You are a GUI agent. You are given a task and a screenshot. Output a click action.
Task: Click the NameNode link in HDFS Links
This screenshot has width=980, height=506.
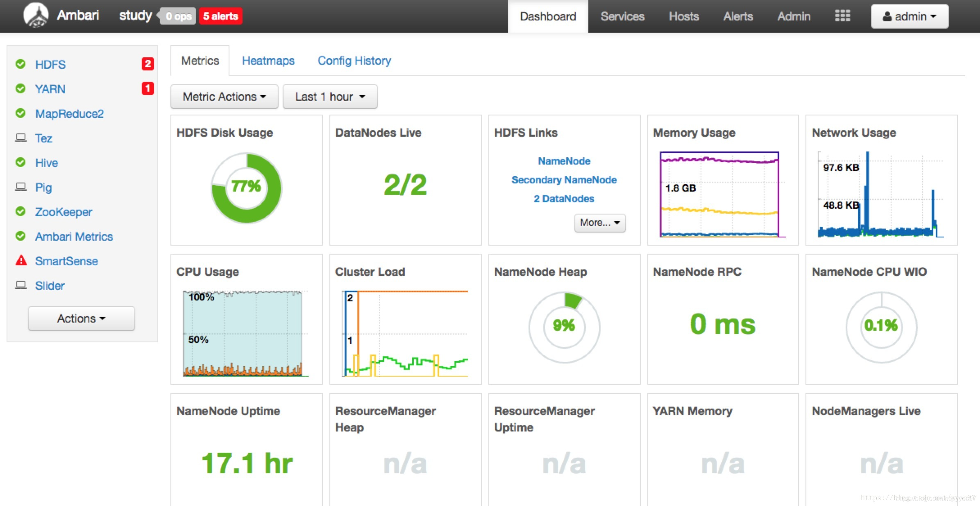[x=564, y=161]
